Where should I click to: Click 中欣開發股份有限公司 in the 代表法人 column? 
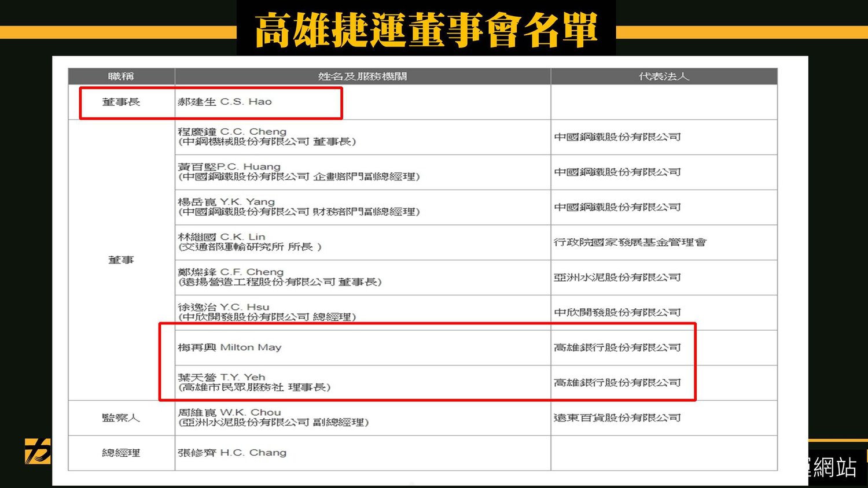617,313
